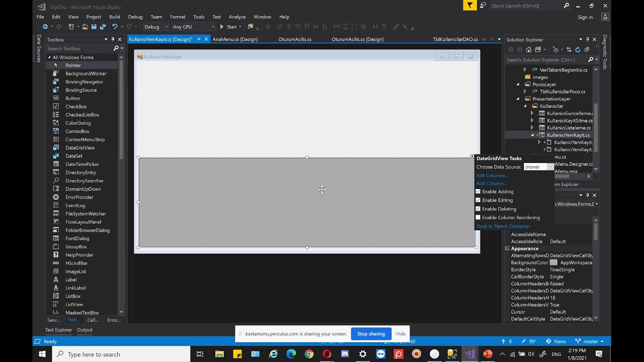
Task: Toggle the Enable Editing checkbox
Action: [478, 200]
